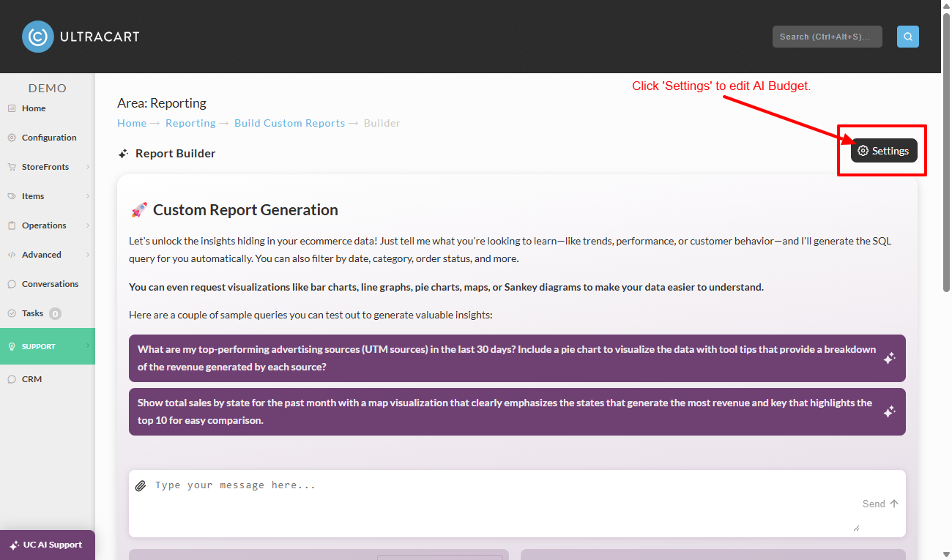Click sparkle icon on sales by state query
952x560 pixels.
[x=889, y=411]
